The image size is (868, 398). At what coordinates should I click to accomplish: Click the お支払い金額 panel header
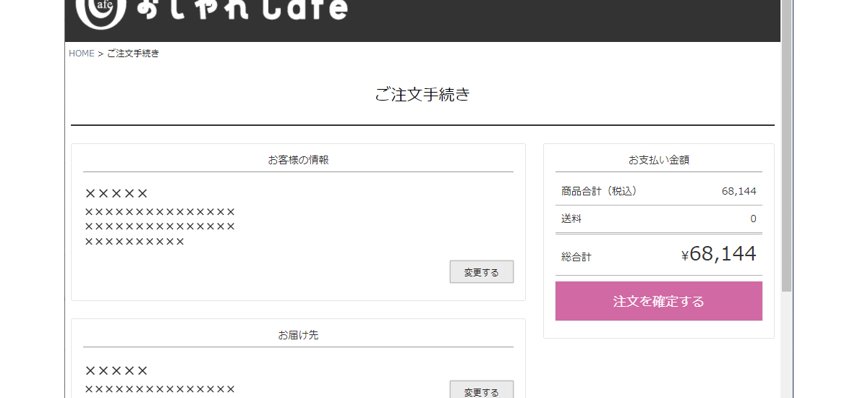(x=658, y=160)
